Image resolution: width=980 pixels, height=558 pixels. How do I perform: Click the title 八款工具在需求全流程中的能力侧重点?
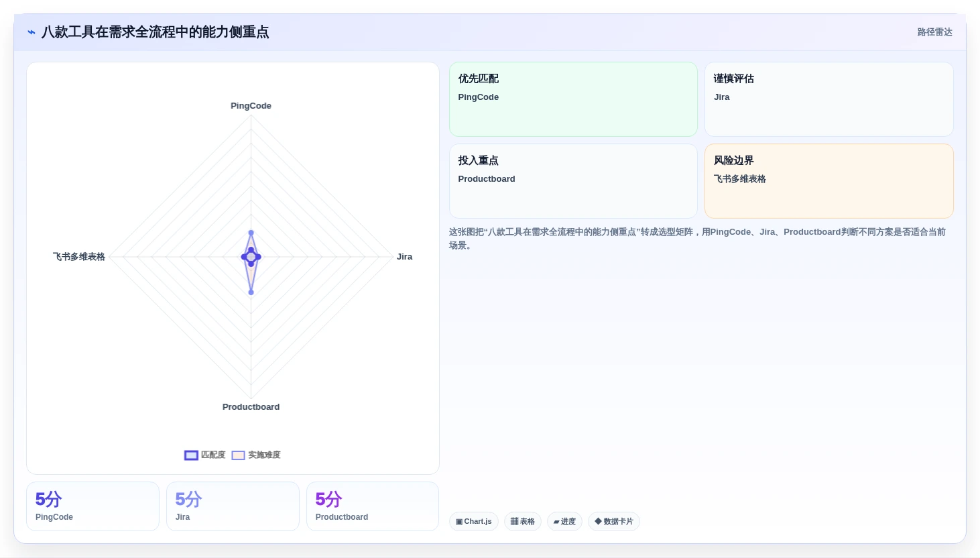[x=155, y=32]
